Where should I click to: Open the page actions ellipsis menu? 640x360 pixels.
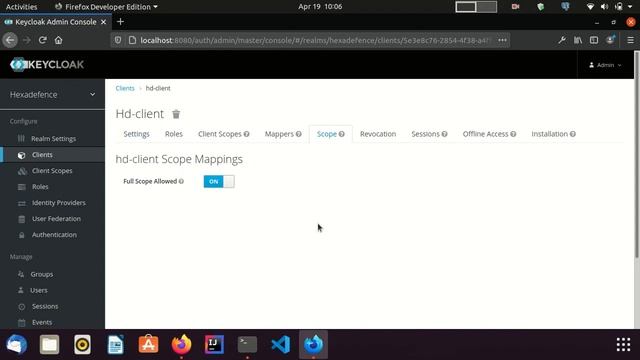[502, 40]
